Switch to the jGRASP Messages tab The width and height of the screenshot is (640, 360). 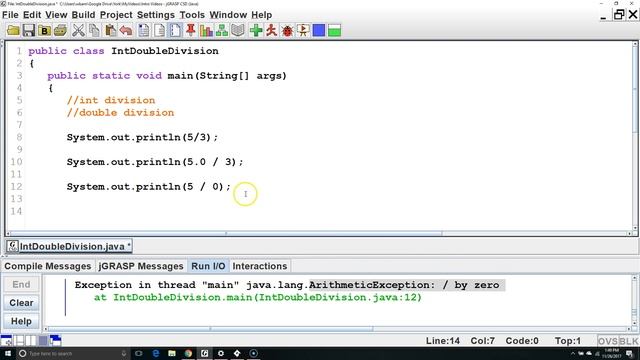tap(141, 266)
